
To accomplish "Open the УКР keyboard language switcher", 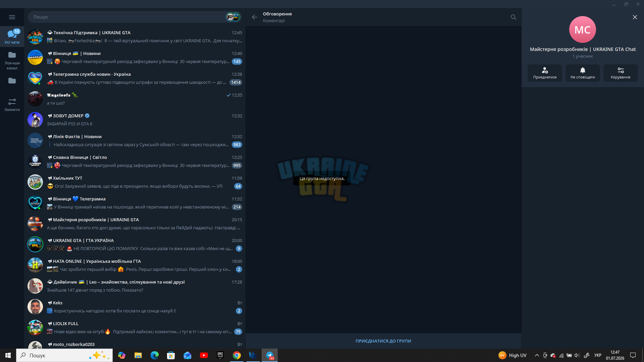I will click(598, 355).
